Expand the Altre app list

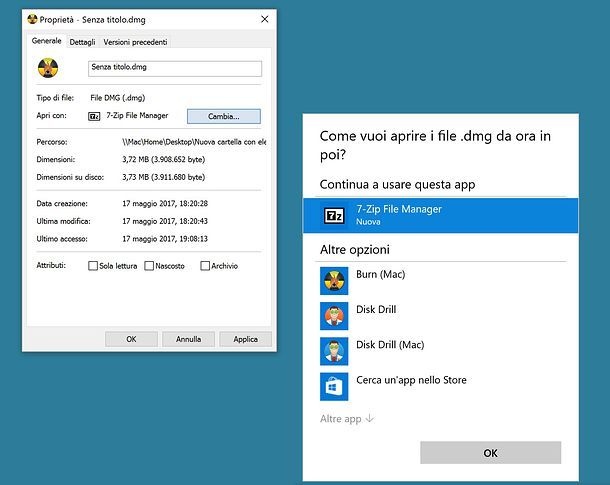347,419
